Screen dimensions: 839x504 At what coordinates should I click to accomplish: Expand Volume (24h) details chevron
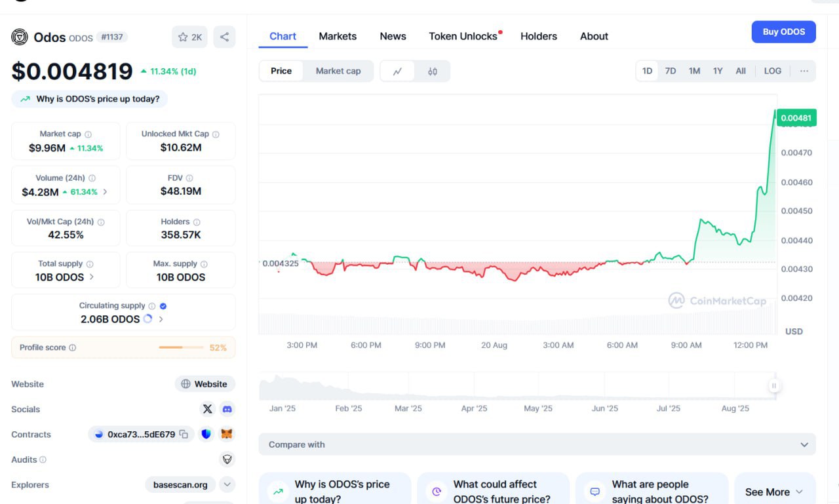tap(106, 192)
